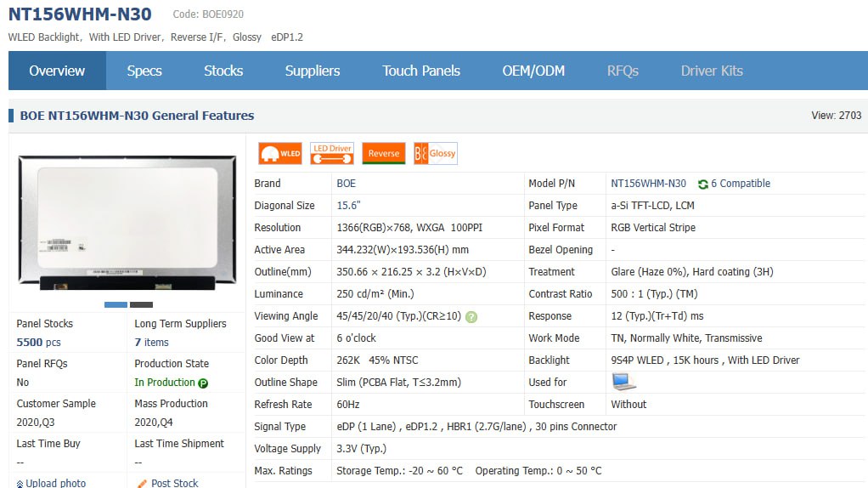Click the 6 o'clock good view value
Image resolution: width=868 pixels, height=488 pixels.
pyautogui.click(x=356, y=338)
